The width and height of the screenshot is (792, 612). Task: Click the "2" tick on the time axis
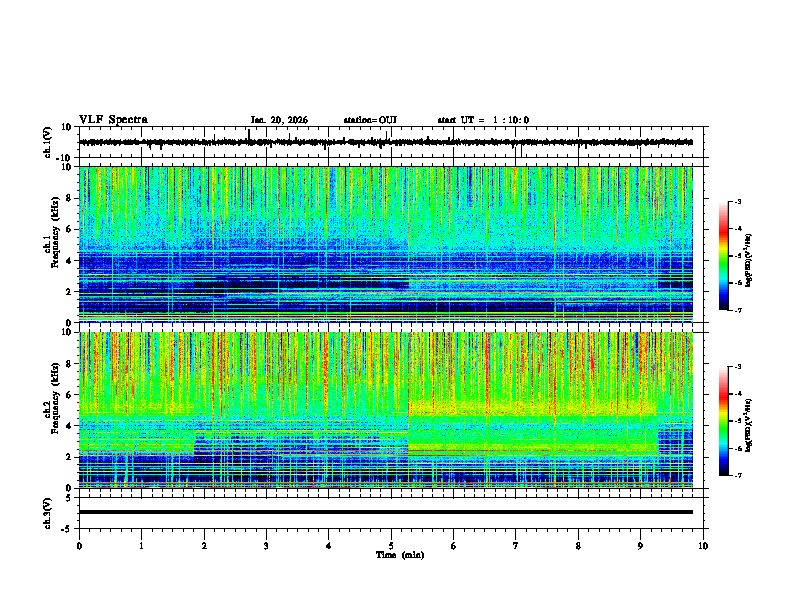(204, 546)
